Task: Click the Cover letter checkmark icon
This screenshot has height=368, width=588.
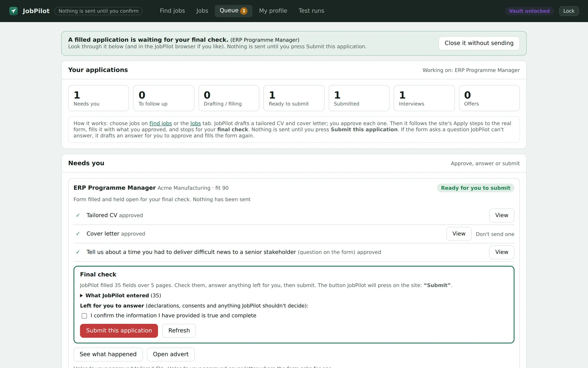Action: click(78, 234)
